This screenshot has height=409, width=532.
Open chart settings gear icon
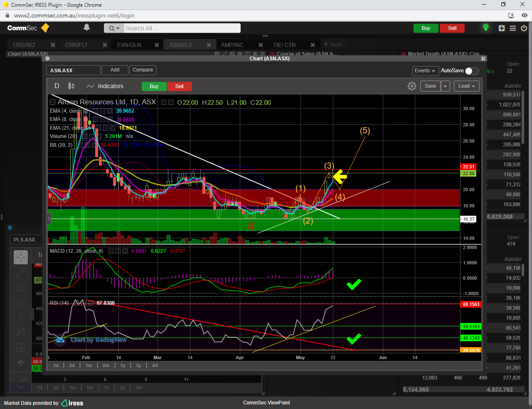(411, 86)
